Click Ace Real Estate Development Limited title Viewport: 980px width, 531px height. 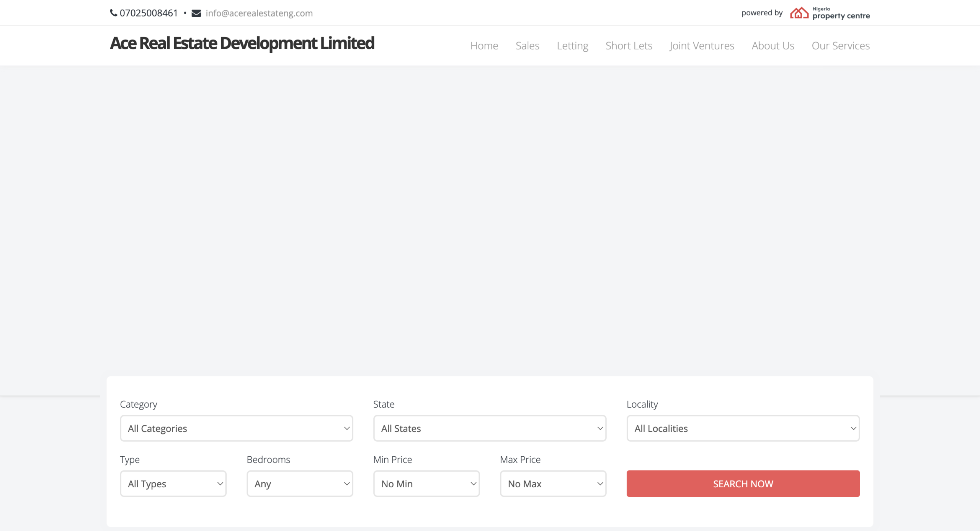[x=242, y=43]
